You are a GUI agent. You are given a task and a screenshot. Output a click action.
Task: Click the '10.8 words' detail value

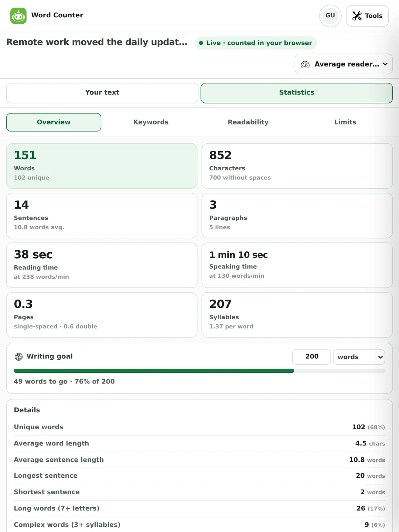(367, 460)
